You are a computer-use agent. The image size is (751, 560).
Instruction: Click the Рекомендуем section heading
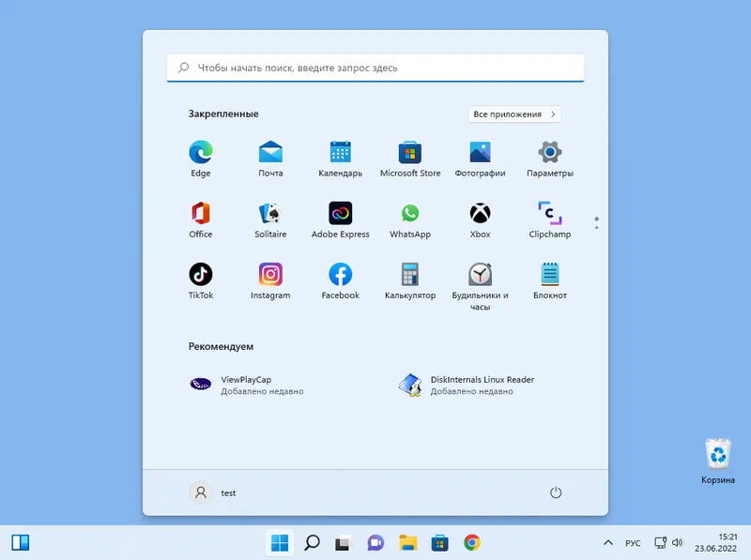coord(221,346)
